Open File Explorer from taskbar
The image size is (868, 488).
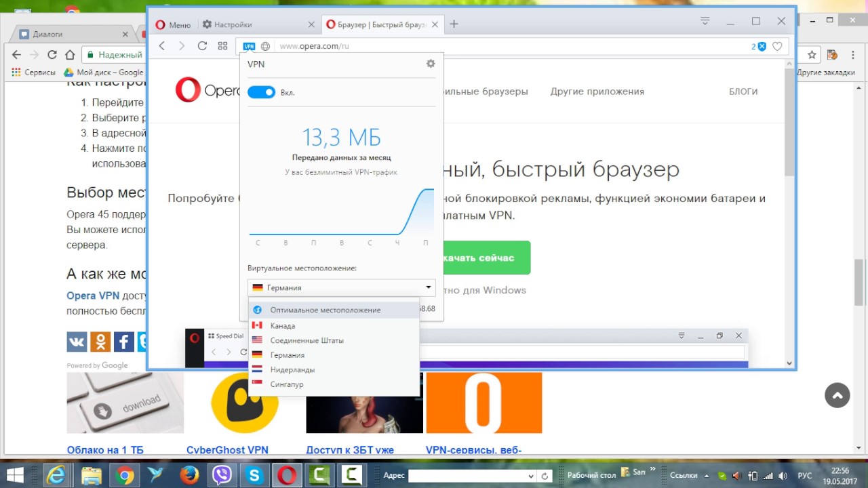click(x=90, y=476)
